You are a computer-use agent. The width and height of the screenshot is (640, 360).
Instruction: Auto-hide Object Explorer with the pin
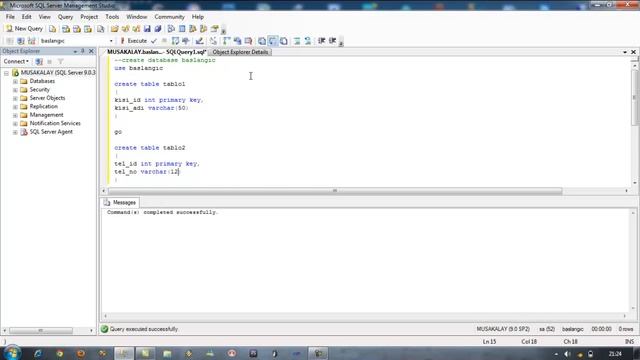pyautogui.click(x=83, y=51)
